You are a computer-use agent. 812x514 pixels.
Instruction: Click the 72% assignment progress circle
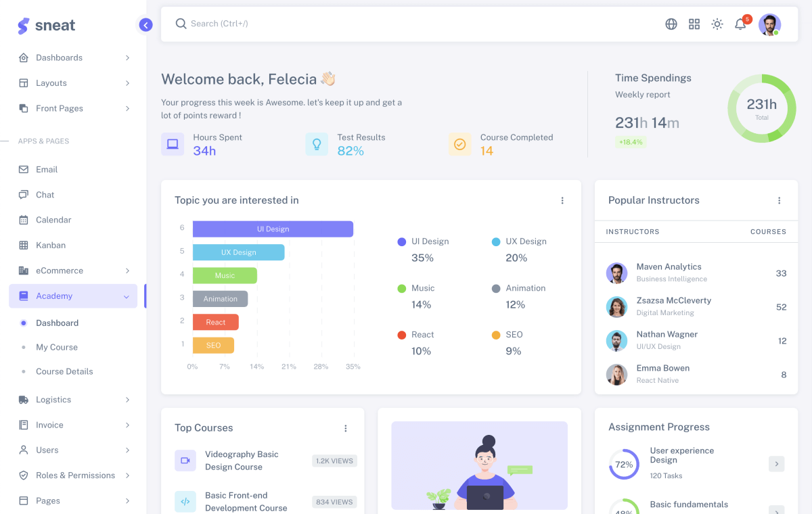click(623, 464)
